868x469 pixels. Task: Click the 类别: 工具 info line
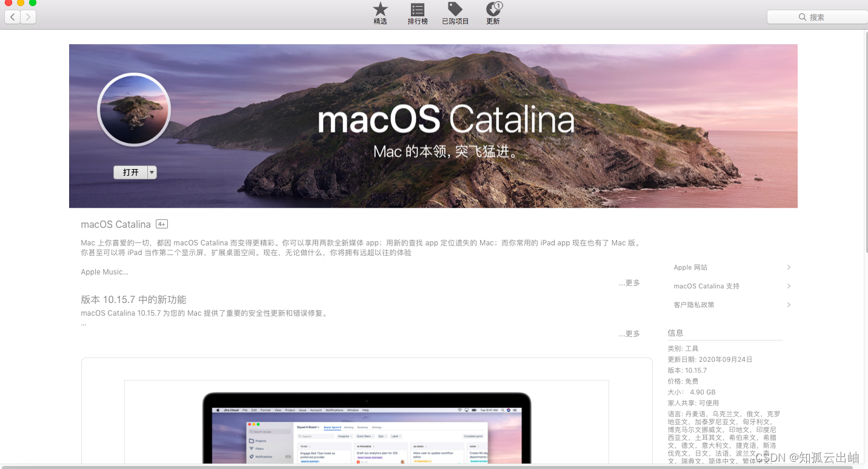[x=683, y=348]
